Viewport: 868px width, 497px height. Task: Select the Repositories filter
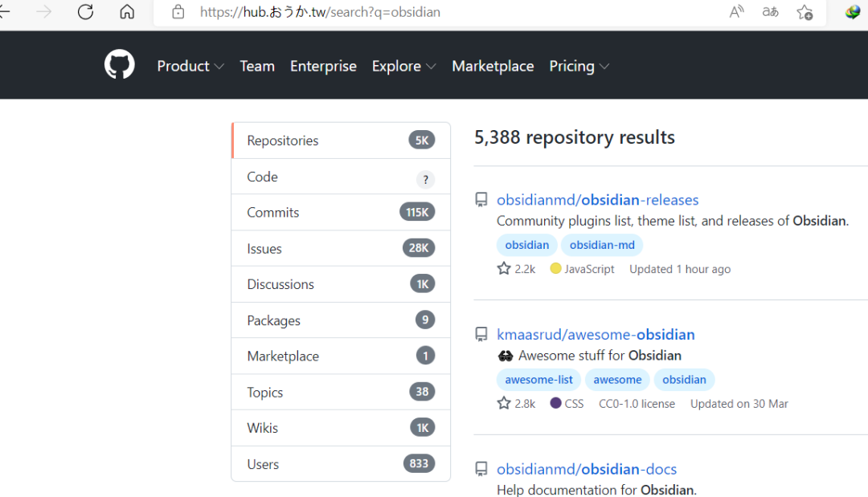tap(341, 141)
